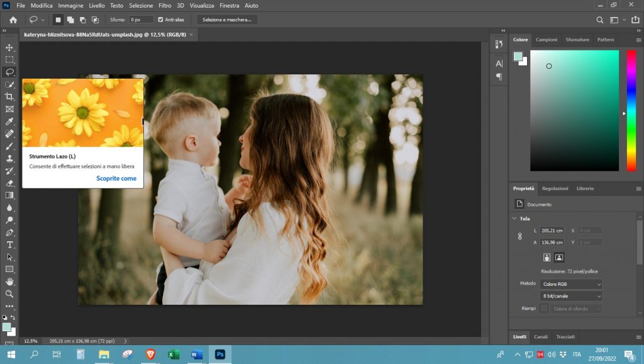Toggle the width-height link constraint icon
This screenshot has width=644, height=364.
click(519, 236)
